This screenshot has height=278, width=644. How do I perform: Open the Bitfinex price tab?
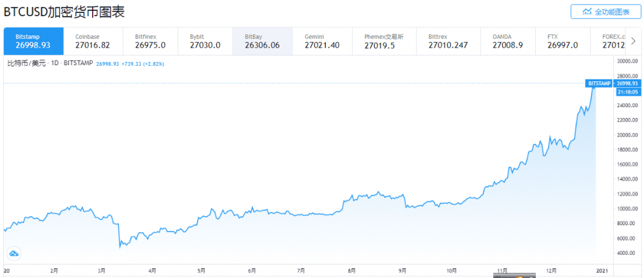(x=151, y=41)
